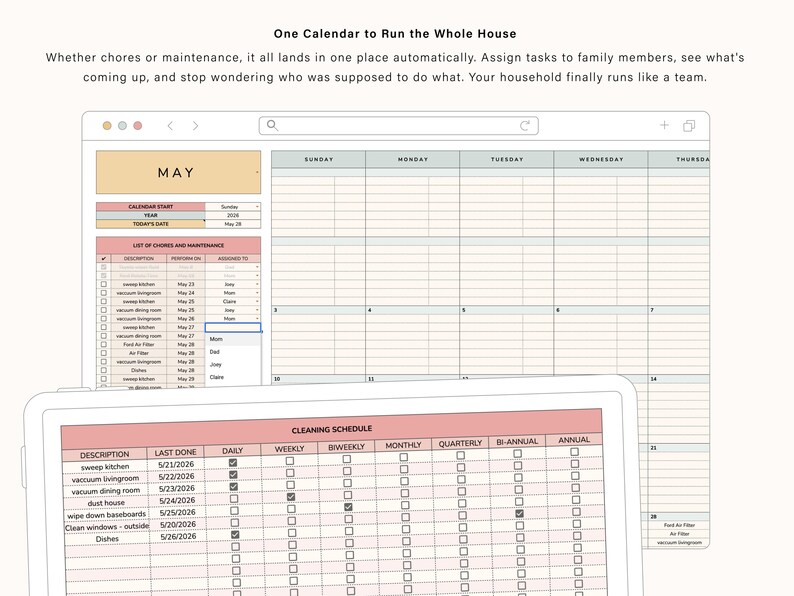Click the Year value 2026
The image size is (794, 596).
pyautogui.click(x=233, y=215)
